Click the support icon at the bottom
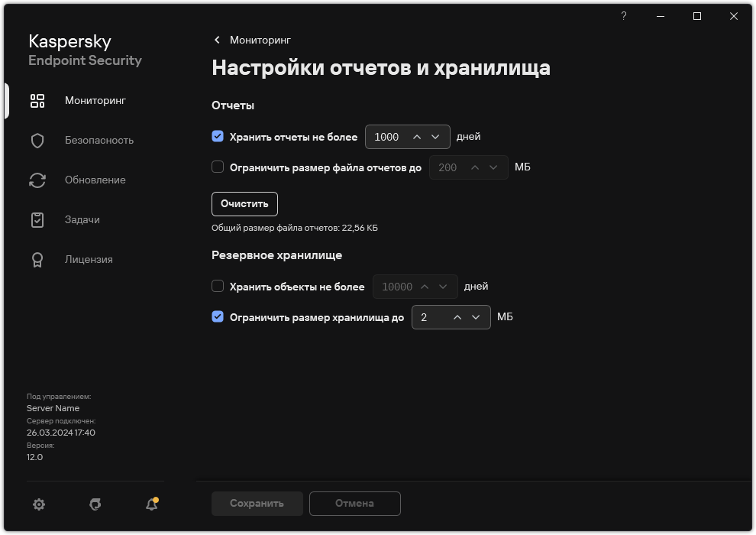This screenshot has width=756, height=535. [95, 504]
